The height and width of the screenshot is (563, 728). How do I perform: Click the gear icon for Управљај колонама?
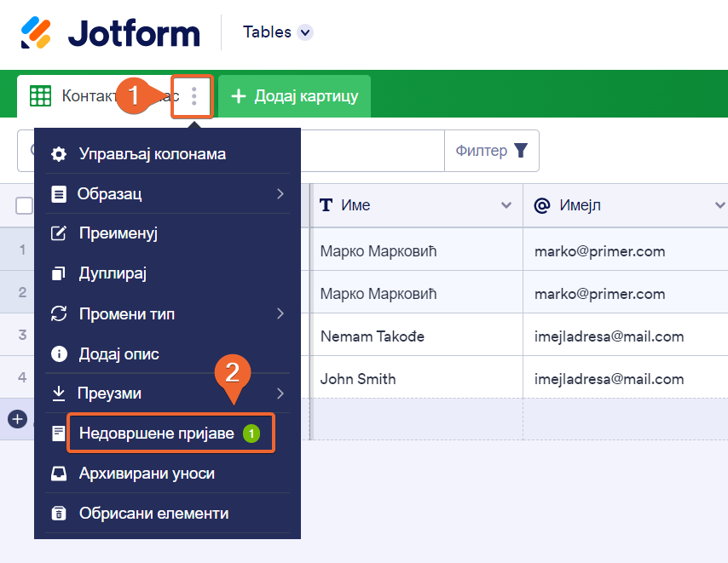(59, 154)
